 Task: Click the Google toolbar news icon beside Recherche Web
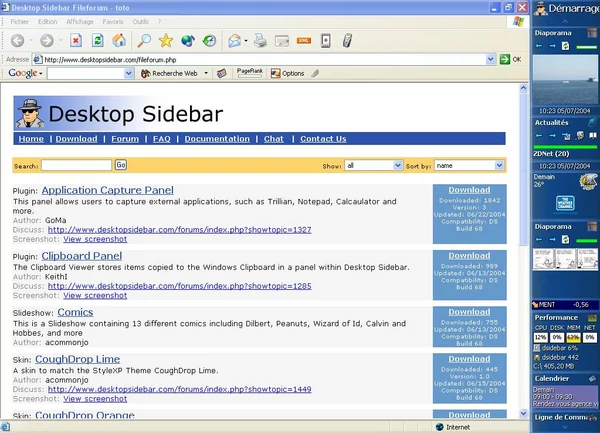pyautogui.click(x=222, y=73)
